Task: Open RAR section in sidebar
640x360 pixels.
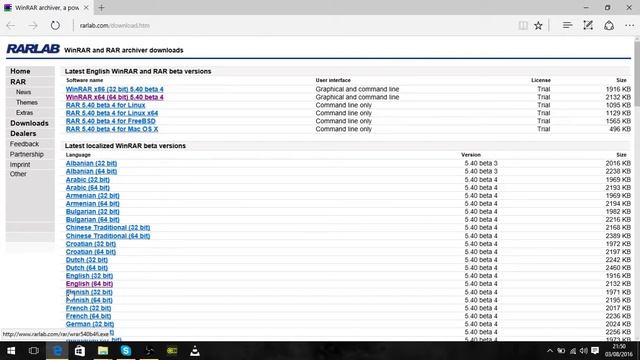Action: 18,82
